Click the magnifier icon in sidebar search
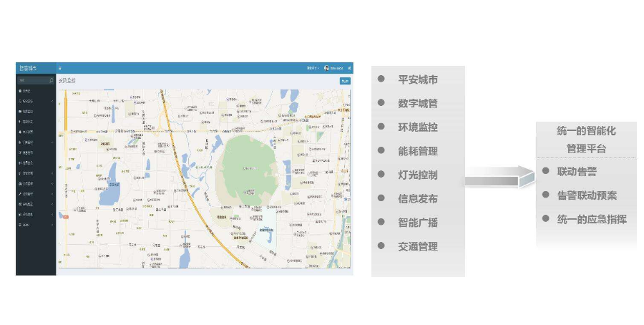Screen dimensions: 644x325 (x=51, y=81)
